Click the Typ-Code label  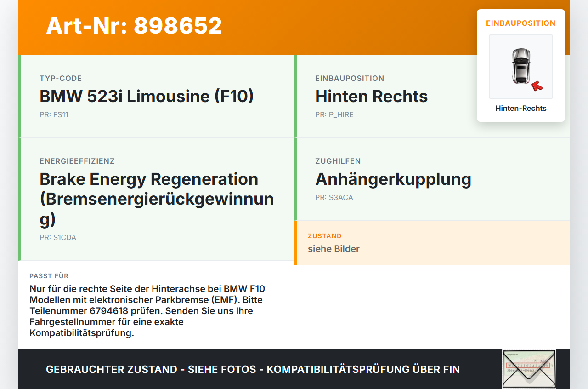point(61,78)
